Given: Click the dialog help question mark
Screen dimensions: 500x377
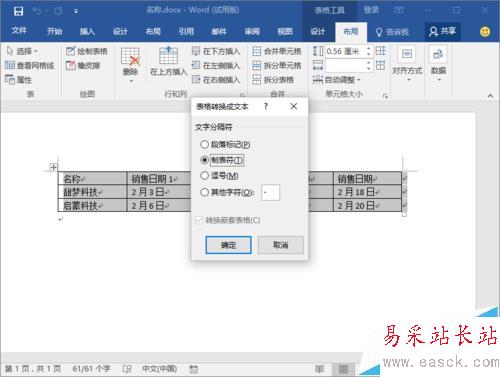Looking at the screenshot, I should tap(266, 106).
